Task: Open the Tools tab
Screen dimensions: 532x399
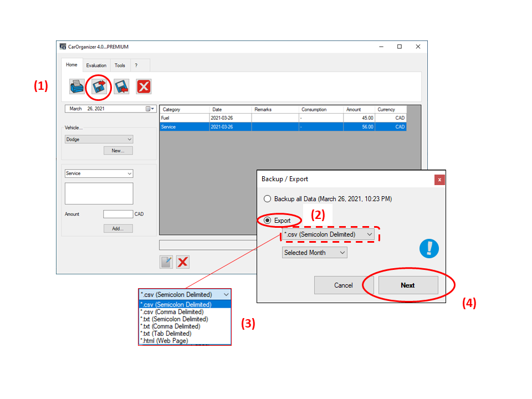Action: point(120,65)
